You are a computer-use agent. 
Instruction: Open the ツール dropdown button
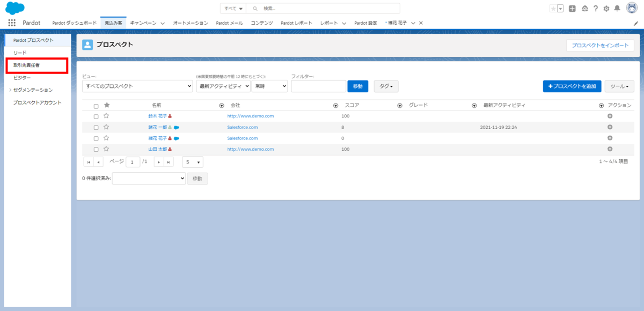click(619, 86)
